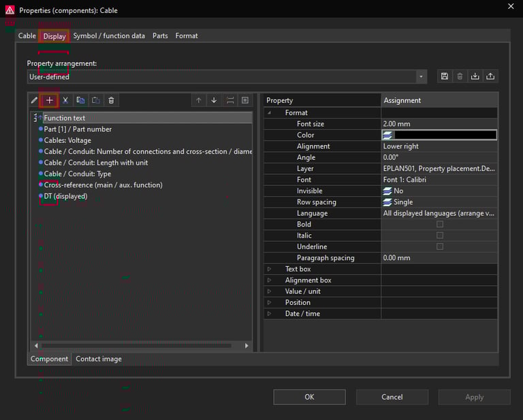
Task: Click the Cancel button
Action: tap(392, 397)
